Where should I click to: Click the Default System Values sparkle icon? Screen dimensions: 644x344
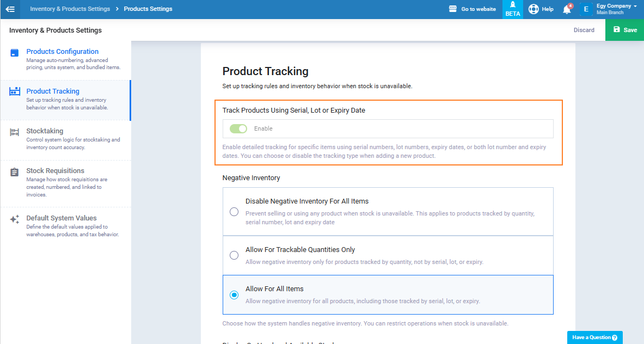tap(15, 219)
